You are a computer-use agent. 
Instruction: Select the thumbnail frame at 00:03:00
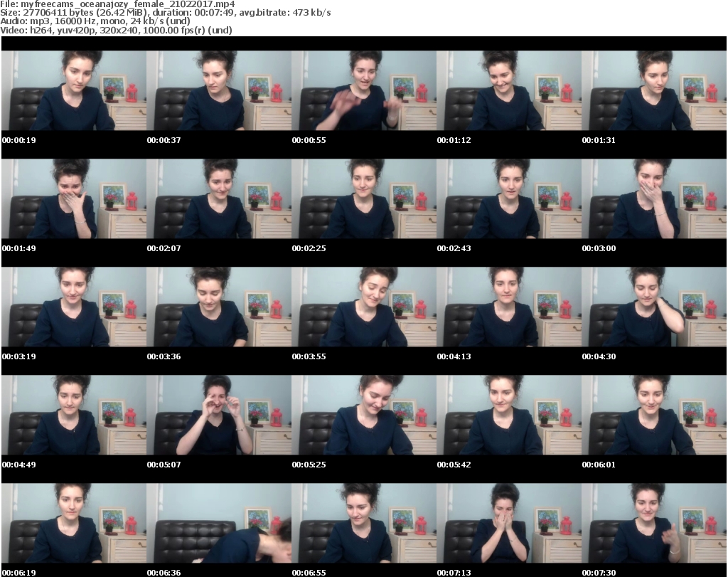pos(654,198)
